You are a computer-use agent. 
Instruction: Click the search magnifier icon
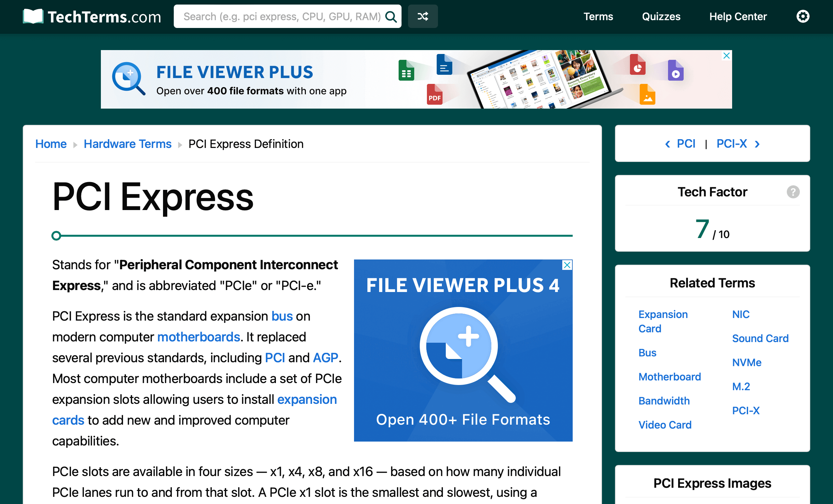point(391,16)
